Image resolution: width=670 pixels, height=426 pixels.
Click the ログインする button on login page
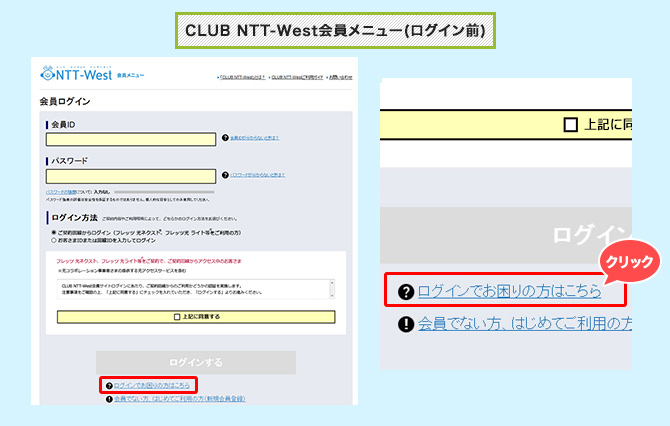(196, 362)
